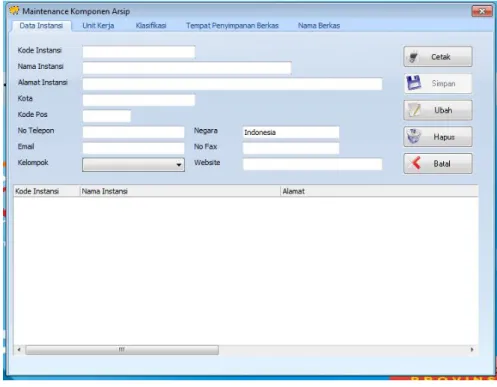The width and height of the screenshot is (497, 387).
Task: Click the printer icon on Cetak button
Action: (x=413, y=57)
